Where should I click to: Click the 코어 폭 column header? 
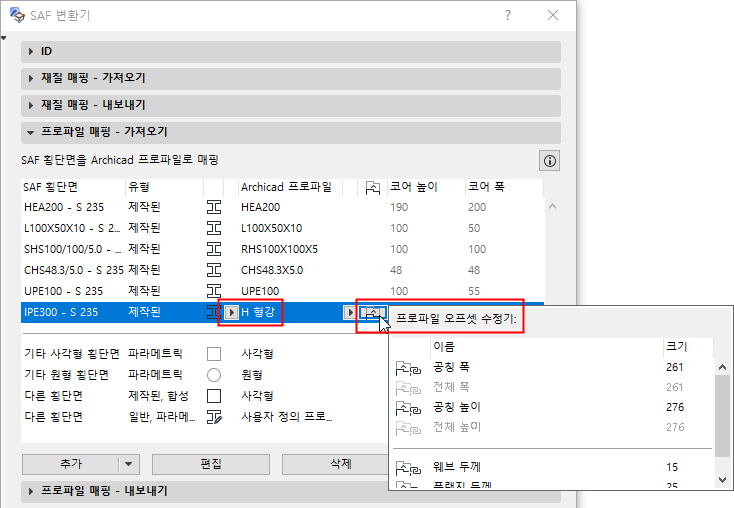point(504,187)
